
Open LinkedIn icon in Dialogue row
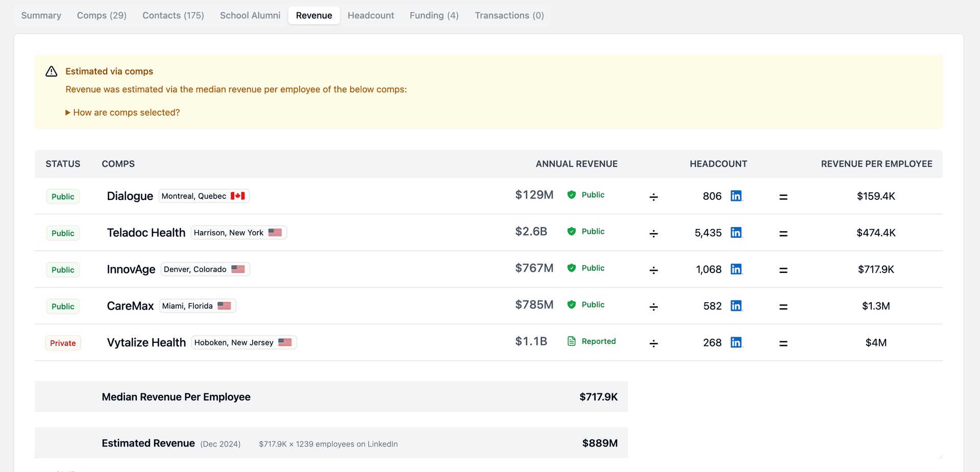coord(736,196)
